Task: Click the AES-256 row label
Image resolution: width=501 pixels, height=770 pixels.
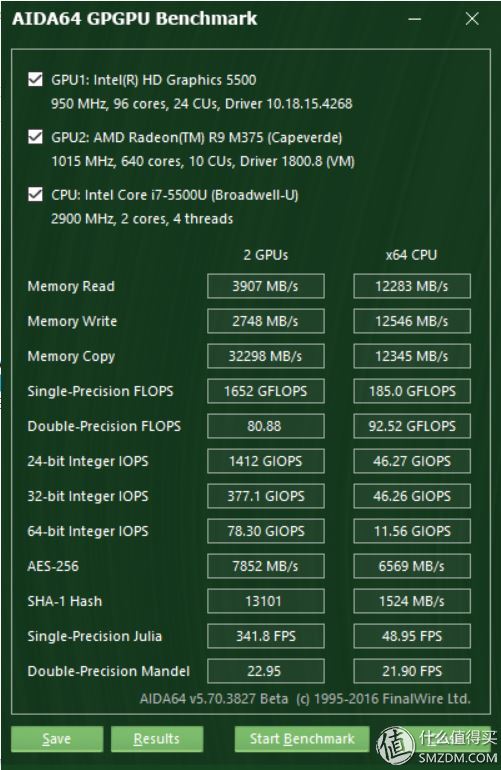Action: (x=53, y=566)
